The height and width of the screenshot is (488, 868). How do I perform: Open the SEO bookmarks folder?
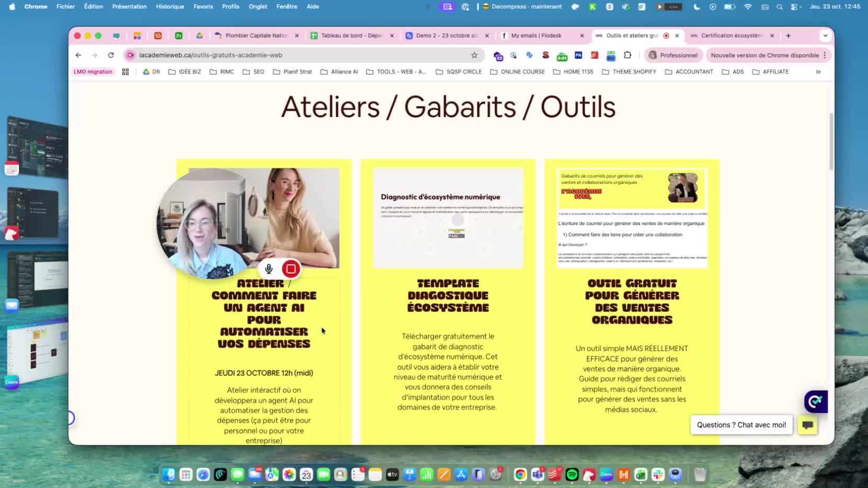[254, 72]
